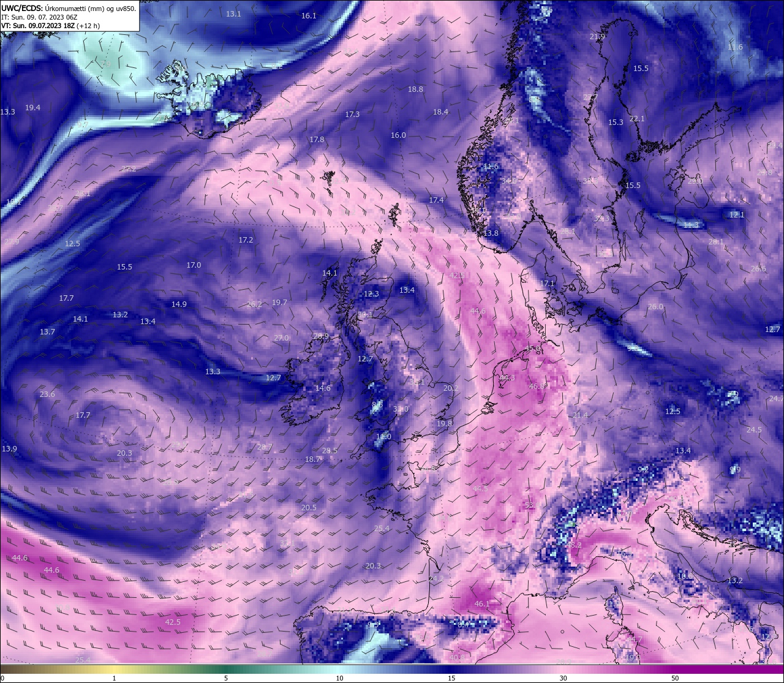The image size is (784, 683).
Task: Click the 12.3 value over Scotland
Action: click(371, 294)
